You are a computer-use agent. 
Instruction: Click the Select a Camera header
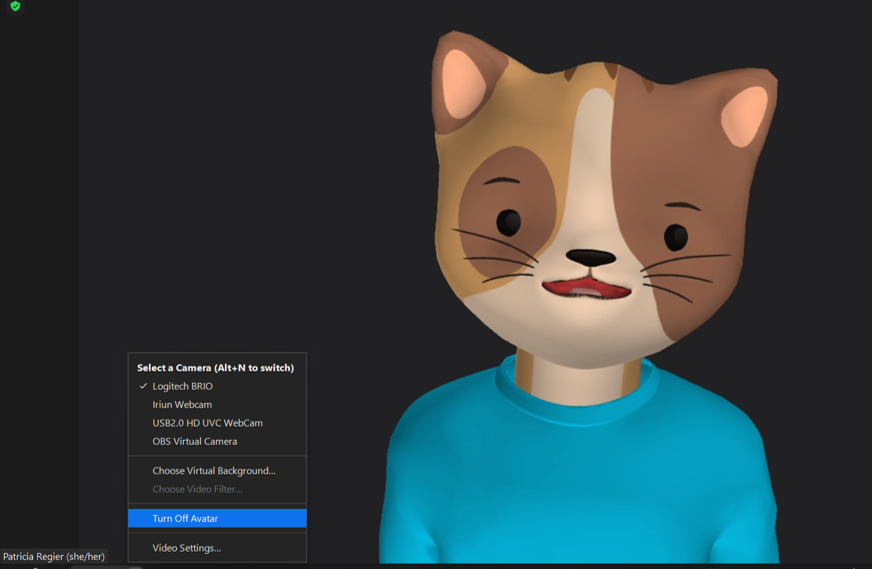[x=215, y=368]
